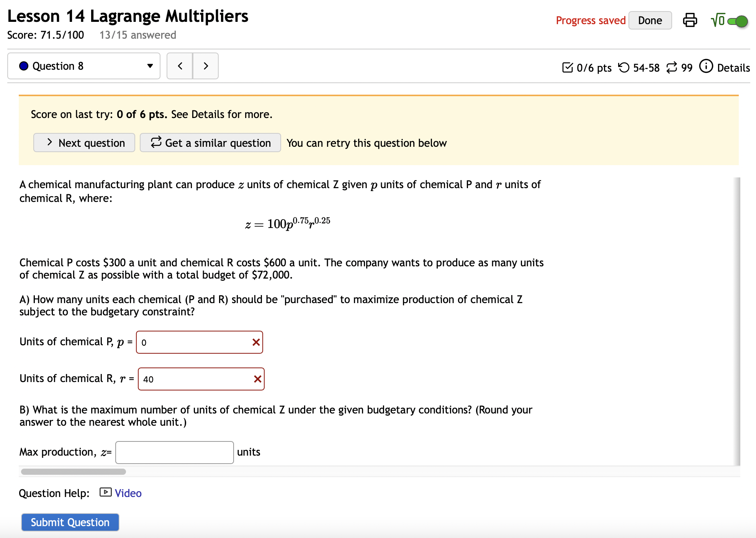Click the blue dot beside Question 8
Image resolution: width=756 pixels, height=538 pixels.
24,66
